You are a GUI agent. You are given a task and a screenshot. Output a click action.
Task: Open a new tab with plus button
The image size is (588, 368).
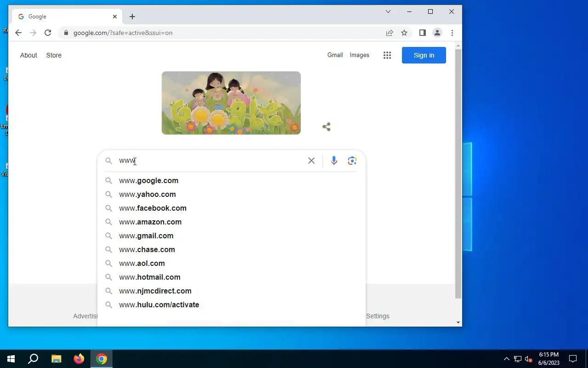coord(132,17)
